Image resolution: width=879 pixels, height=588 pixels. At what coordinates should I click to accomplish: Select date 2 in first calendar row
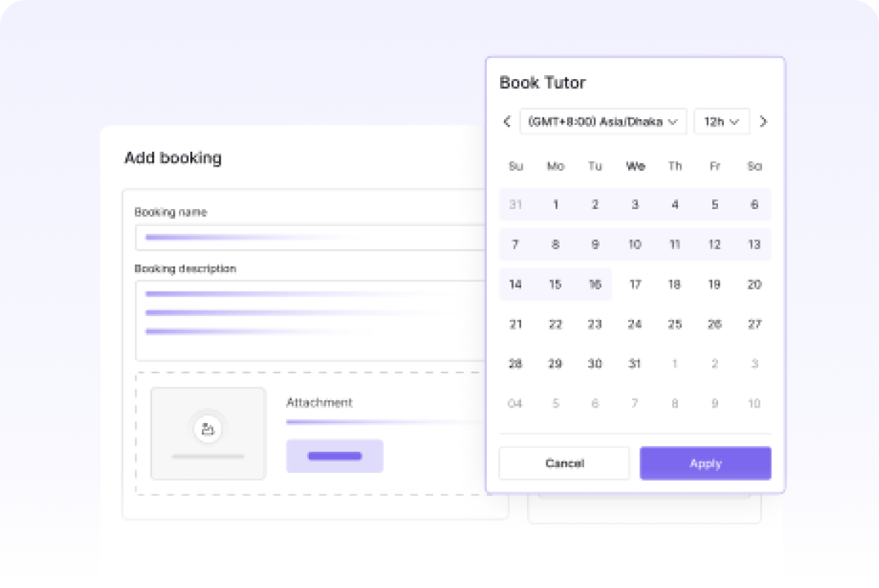(595, 205)
